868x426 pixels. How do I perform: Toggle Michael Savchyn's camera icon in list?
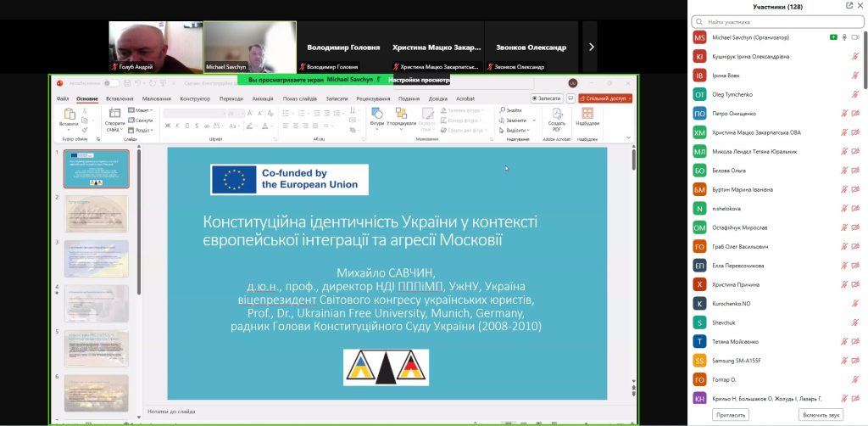(856, 37)
